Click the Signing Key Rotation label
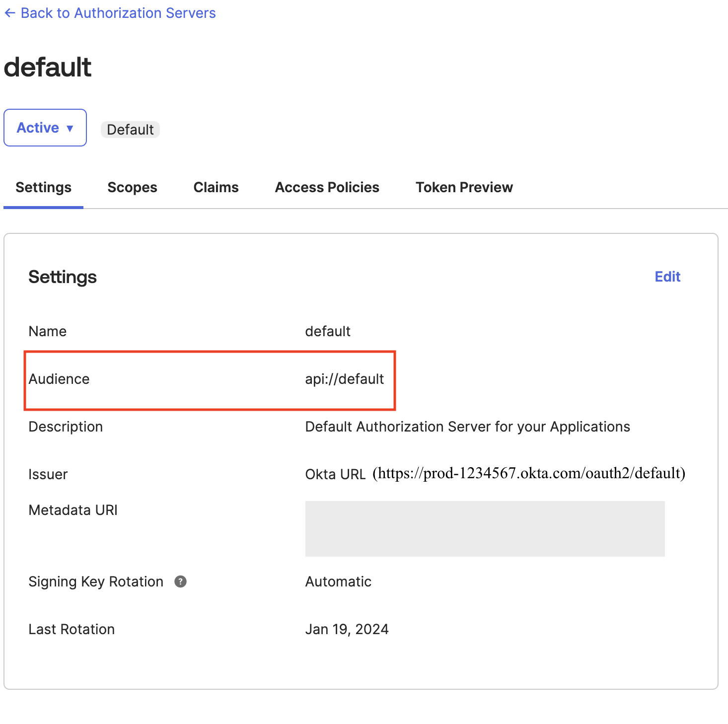The image size is (728, 724). click(x=96, y=581)
